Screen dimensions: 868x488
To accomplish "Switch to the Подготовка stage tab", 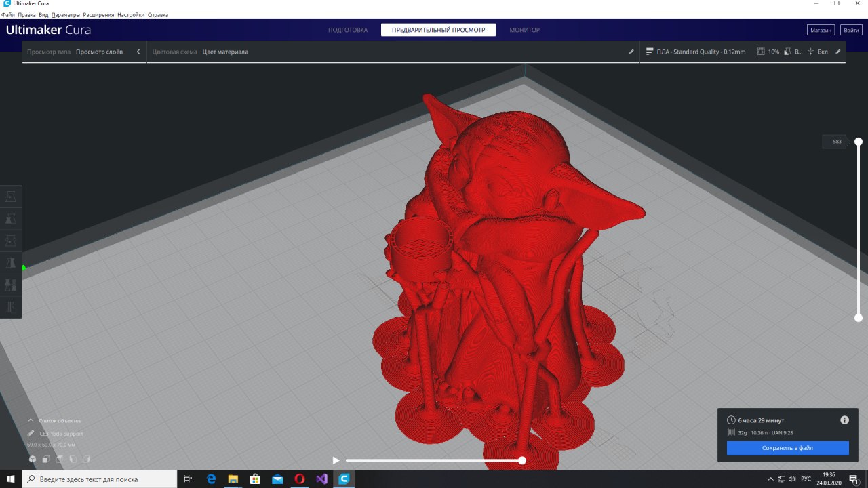I will tap(347, 30).
